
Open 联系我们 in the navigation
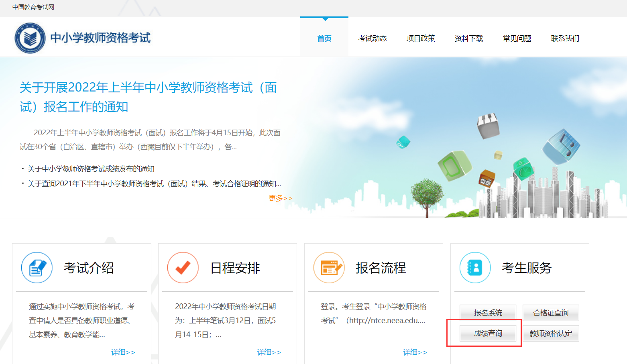(x=565, y=39)
